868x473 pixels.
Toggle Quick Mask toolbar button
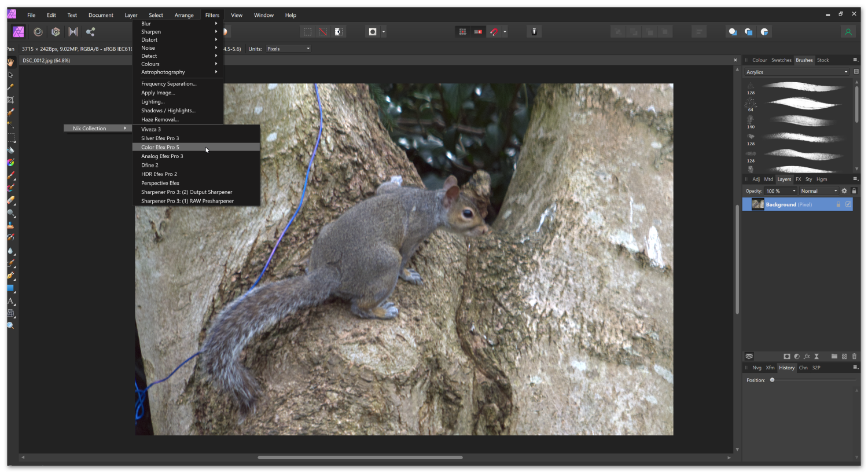373,32
